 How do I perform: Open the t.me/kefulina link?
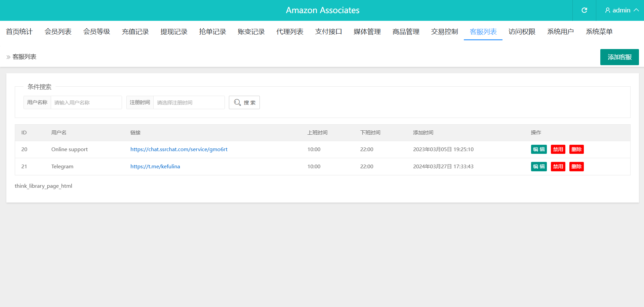[155, 167]
